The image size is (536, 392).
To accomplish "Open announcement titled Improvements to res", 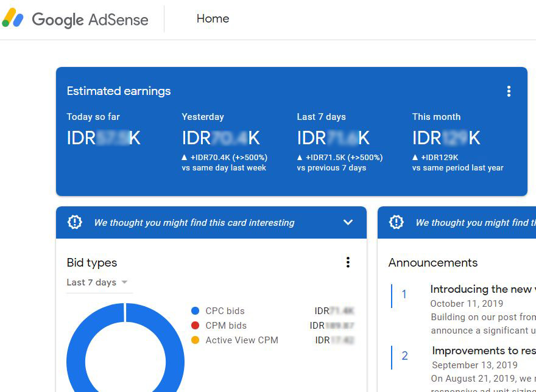I will tap(484, 351).
